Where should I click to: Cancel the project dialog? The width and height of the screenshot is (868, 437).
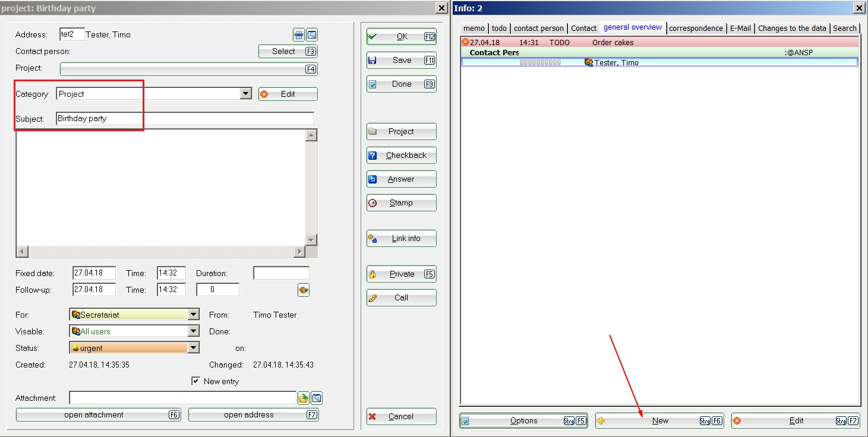coord(402,417)
